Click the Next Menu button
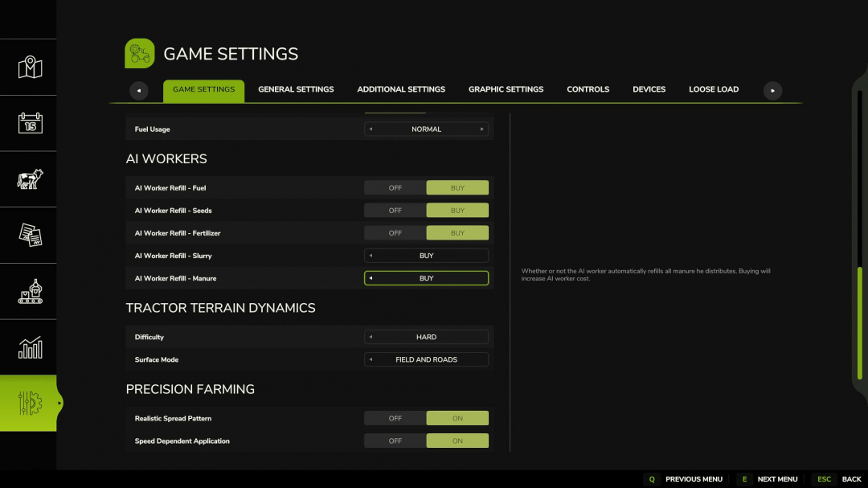Image resolution: width=868 pixels, height=488 pixels. (777, 479)
